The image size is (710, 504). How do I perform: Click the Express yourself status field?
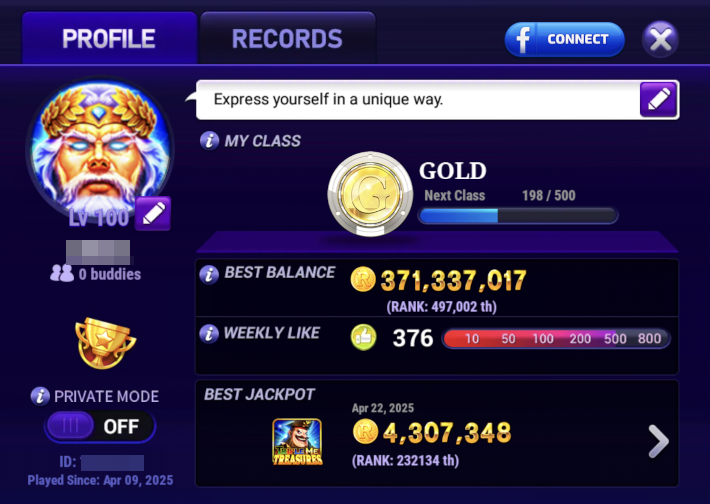click(417, 100)
